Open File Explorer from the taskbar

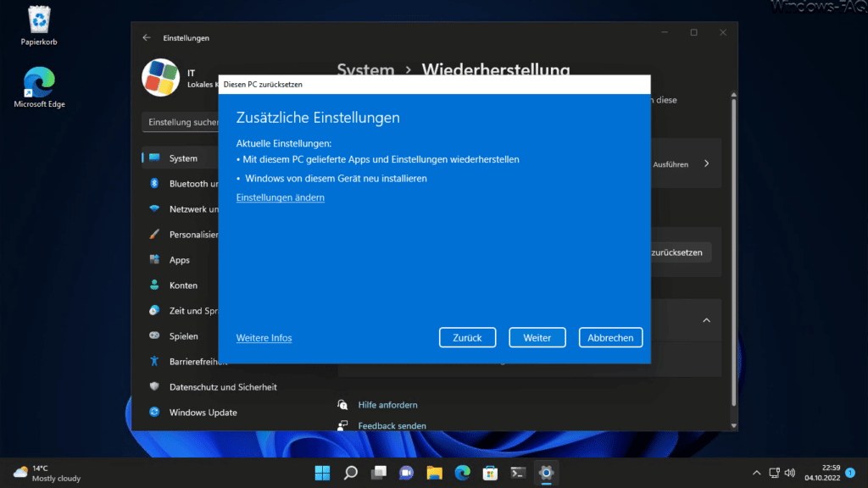click(435, 473)
